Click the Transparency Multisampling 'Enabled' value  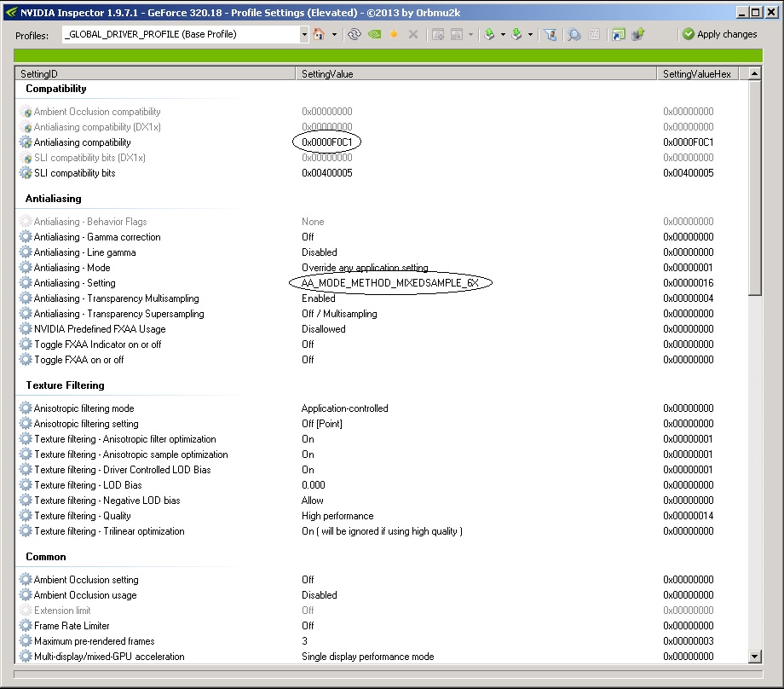click(319, 298)
